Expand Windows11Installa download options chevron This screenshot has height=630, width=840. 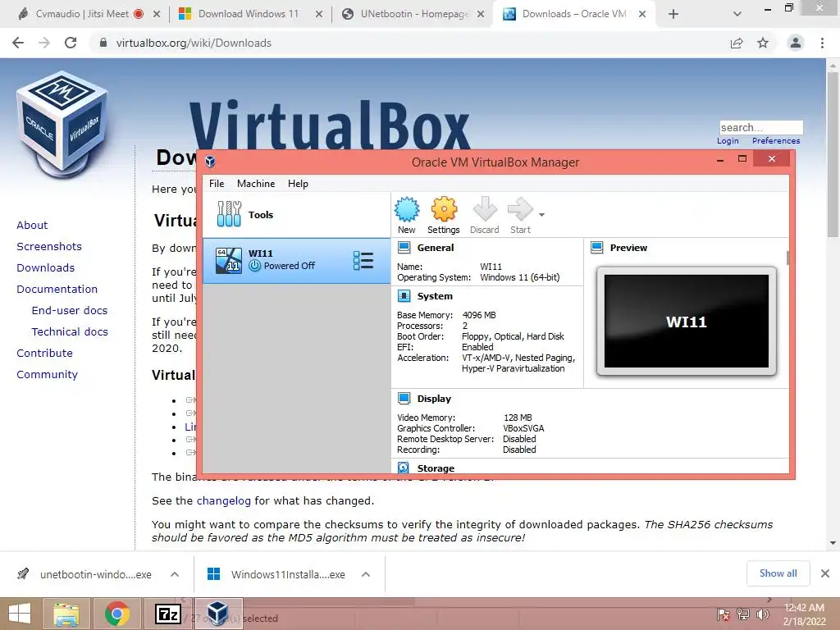366,574
